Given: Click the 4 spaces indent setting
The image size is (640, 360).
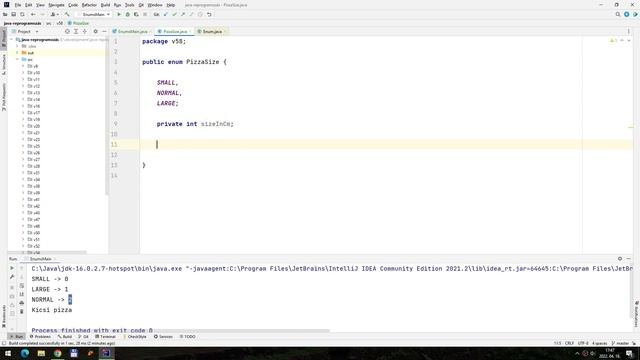Looking at the screenshot, I should point(599,344).
